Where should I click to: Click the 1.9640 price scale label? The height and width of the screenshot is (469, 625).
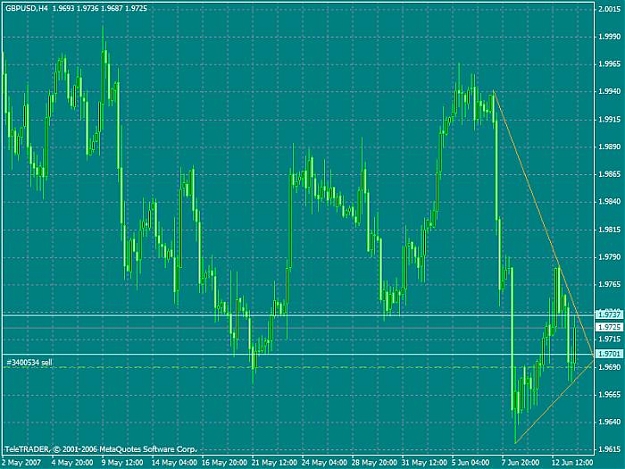[610, 422]
